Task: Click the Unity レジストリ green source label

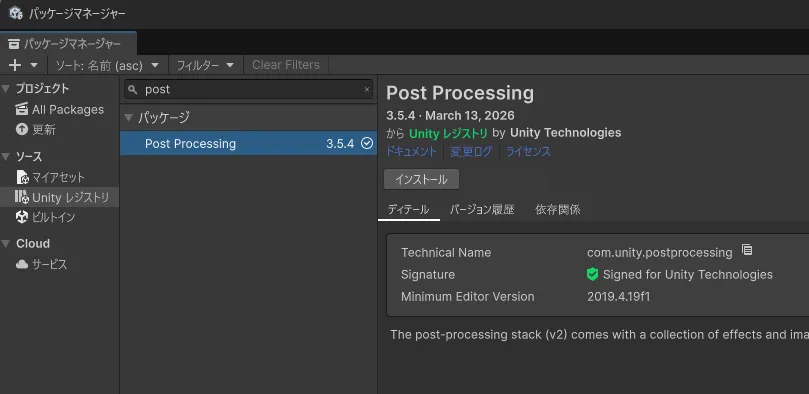Action: (448, 133)
